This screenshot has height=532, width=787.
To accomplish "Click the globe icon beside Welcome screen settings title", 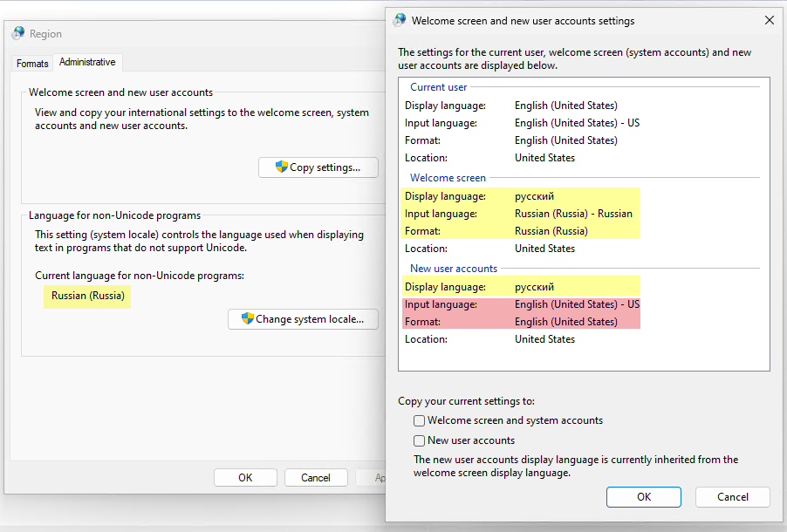I will click(x=400, y=20).
